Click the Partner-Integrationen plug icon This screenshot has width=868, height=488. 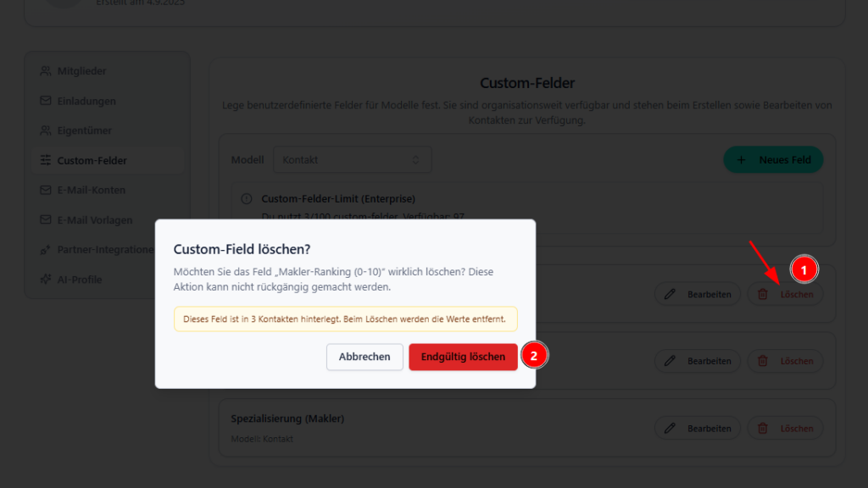[x=46, y=250]
